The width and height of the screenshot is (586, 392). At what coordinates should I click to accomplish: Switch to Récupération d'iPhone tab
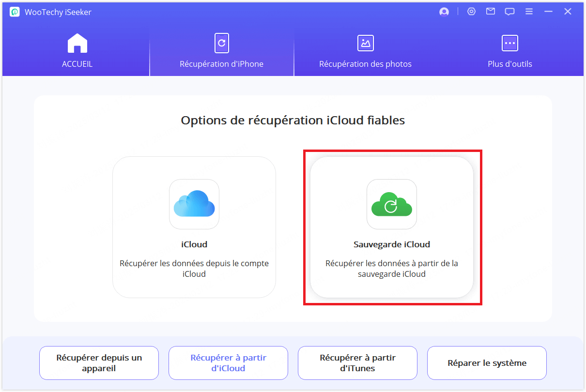221,51
